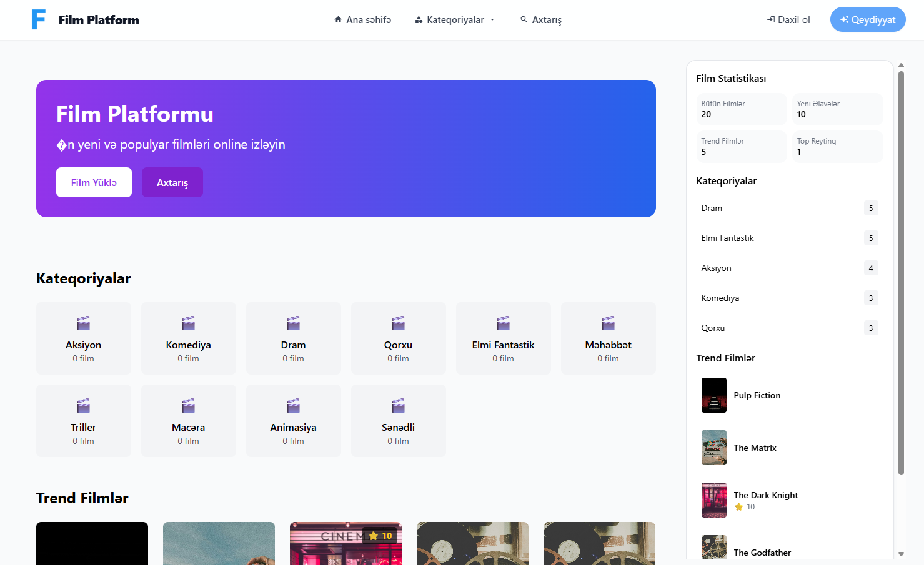Select Elmi Fantastik in sidebar list

coord(727,238)
